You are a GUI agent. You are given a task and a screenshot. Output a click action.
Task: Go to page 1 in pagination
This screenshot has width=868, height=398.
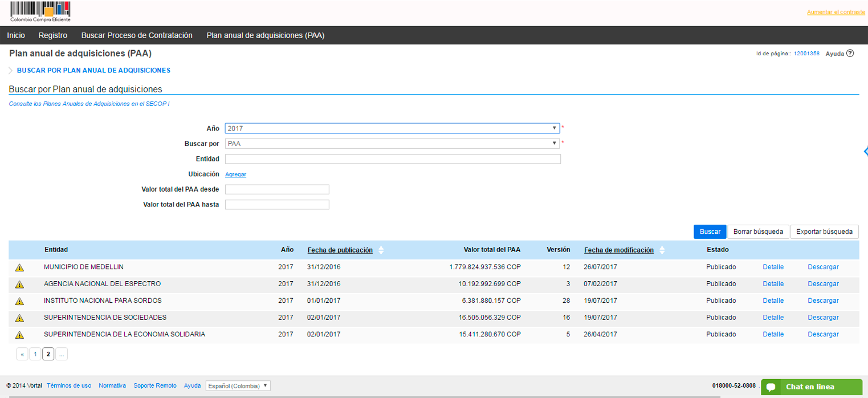click(x=35, y=354)
